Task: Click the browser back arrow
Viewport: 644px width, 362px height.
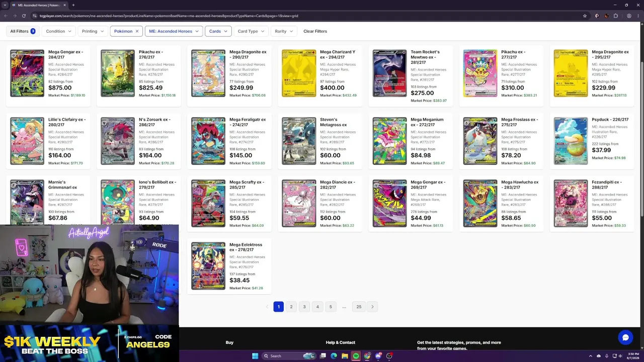Action: coord(7,16)
